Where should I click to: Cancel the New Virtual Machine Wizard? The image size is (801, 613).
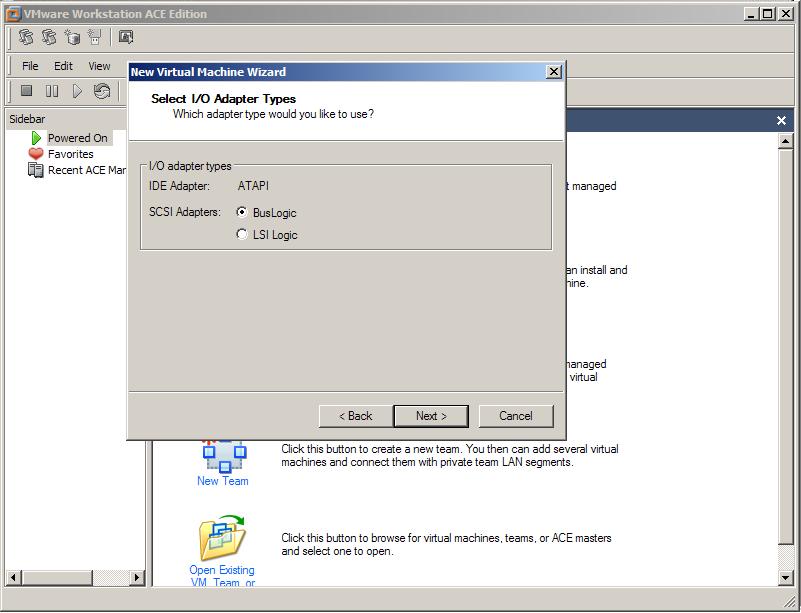(x=515, y=416)
